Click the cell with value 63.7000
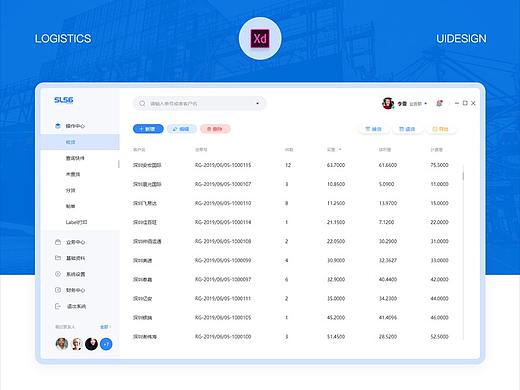Screen dimensions: 520x390 pyautogui.click(x=336, y=165)
